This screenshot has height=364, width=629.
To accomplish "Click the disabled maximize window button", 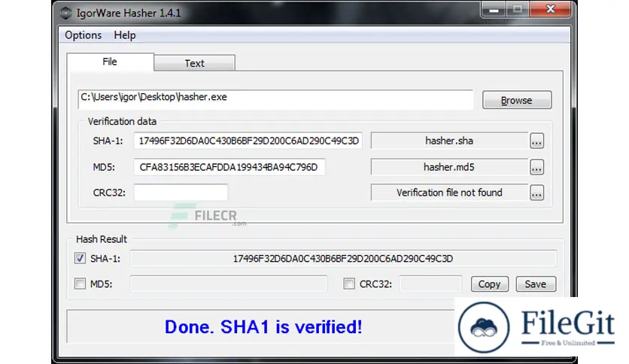I will click(x=518, y=9).
